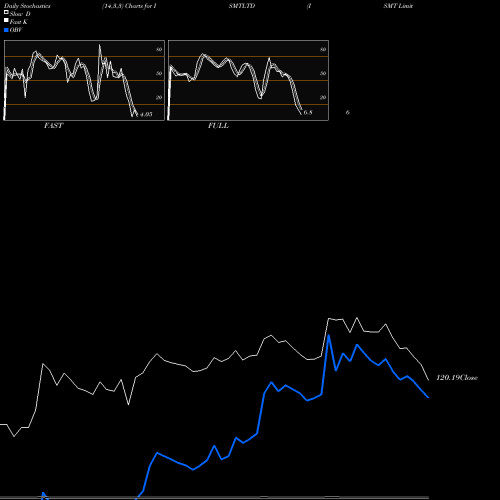Click the FAST stochastic chart panel

pos(84,80)
